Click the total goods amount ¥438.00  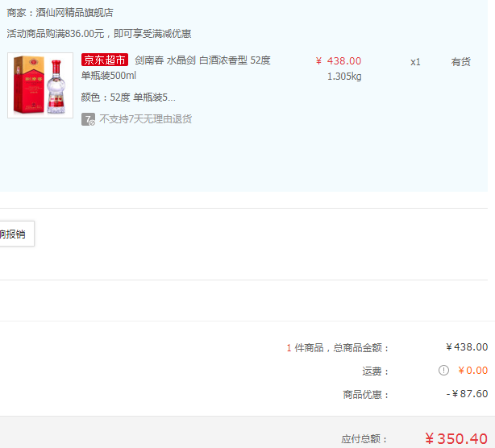(x=467, y=347)
